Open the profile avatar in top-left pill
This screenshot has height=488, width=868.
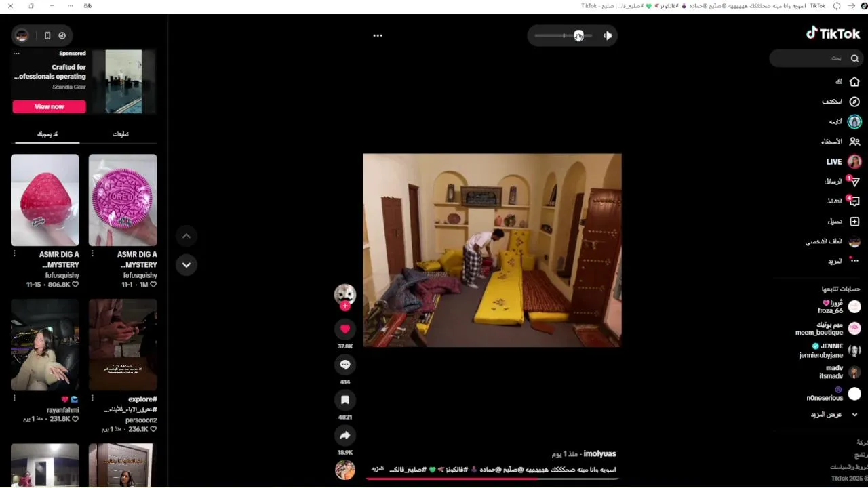(x=22, y=35)
